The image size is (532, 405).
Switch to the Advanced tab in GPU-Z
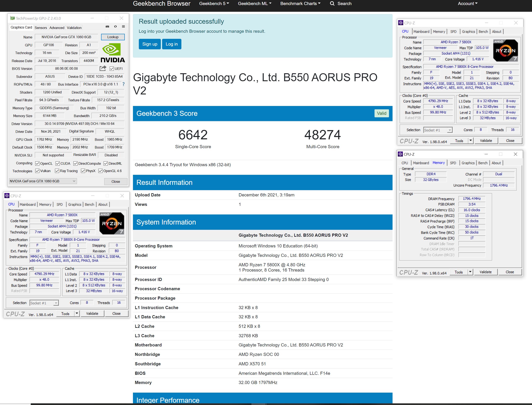(57, 28)
